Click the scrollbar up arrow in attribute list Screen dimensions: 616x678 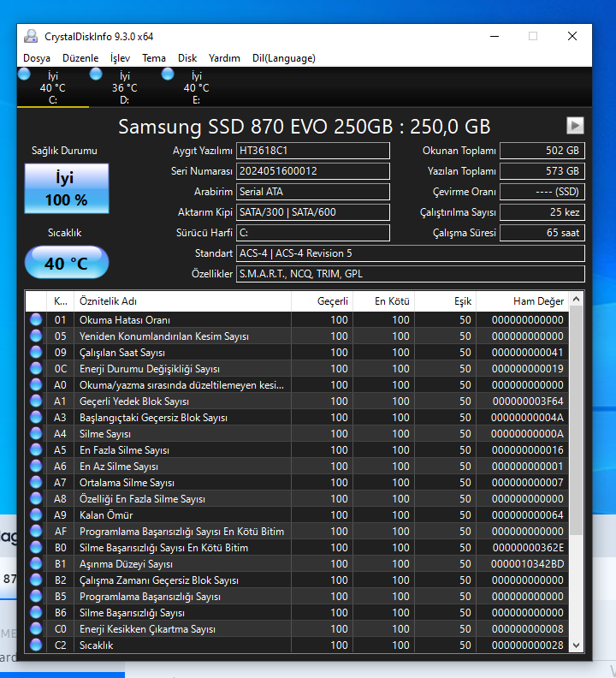576,299
